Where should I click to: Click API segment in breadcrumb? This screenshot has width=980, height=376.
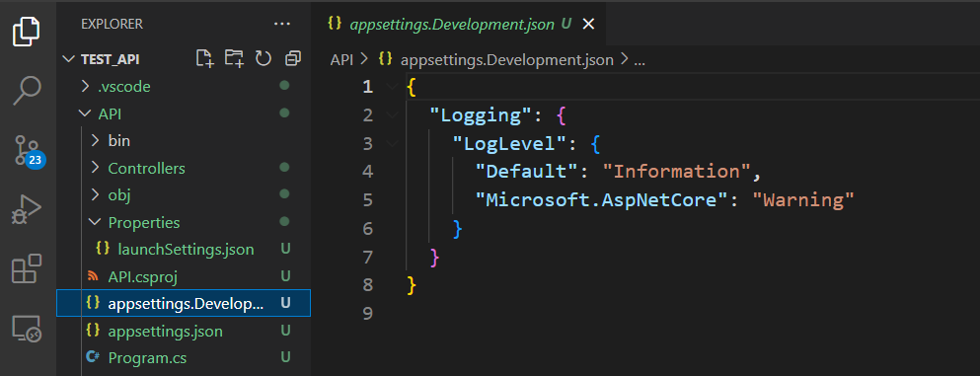point(341,60)
